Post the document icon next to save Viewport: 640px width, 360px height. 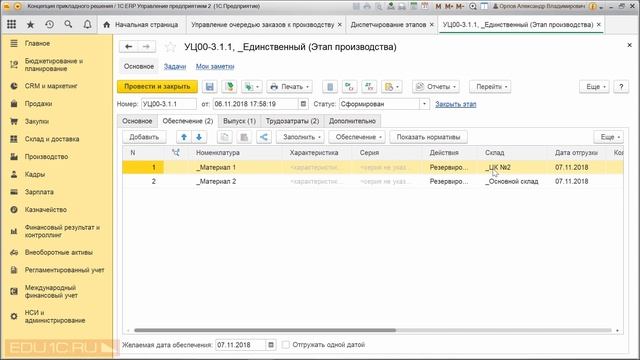click(229, 87)
